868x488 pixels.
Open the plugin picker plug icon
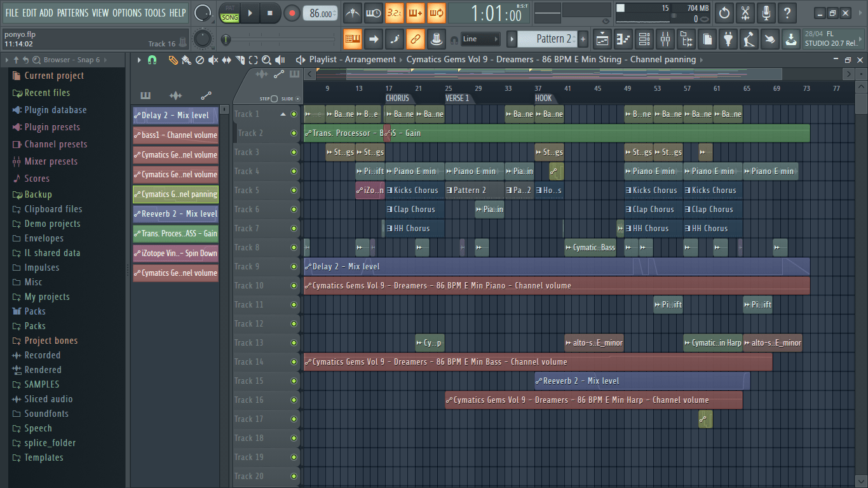728,39
